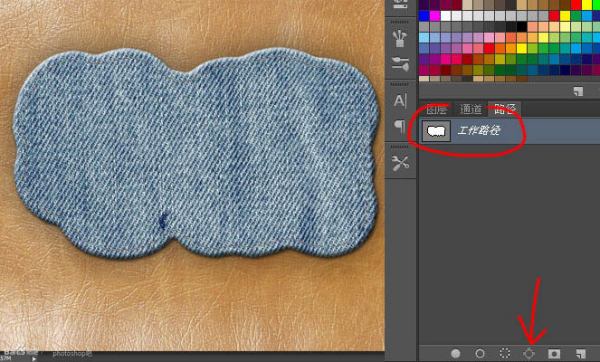Open the Character panel icon

(x=400, y=101)
